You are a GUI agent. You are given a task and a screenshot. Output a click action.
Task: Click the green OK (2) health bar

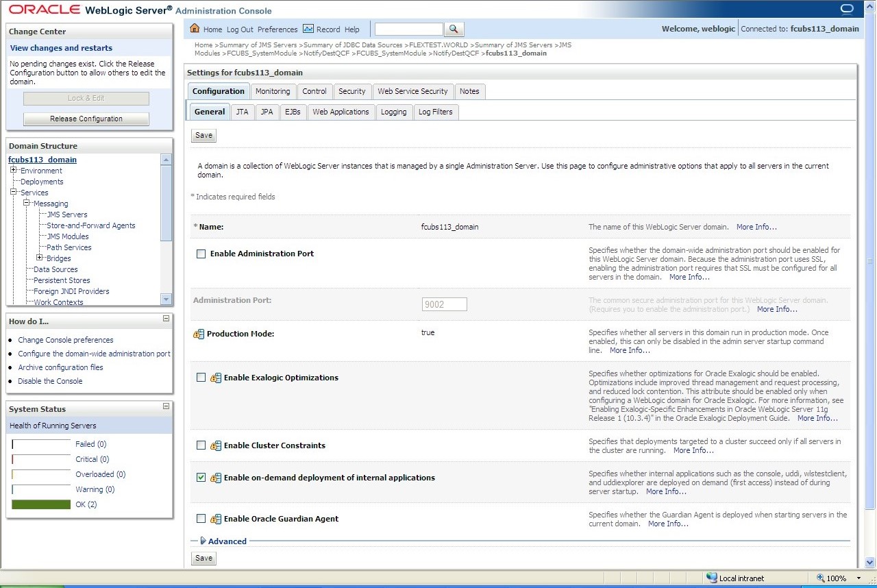pos(40,504)
